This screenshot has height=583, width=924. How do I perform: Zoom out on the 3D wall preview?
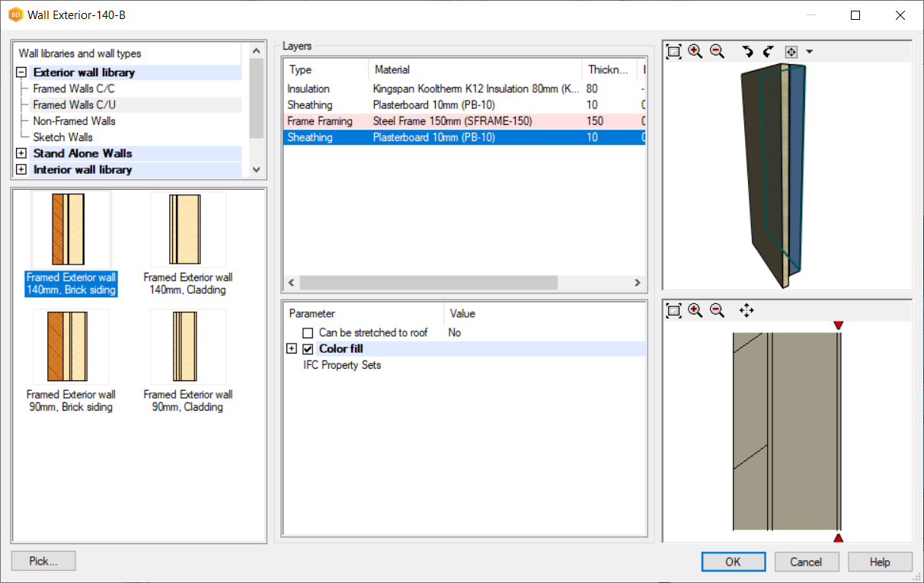click(717, 52)
